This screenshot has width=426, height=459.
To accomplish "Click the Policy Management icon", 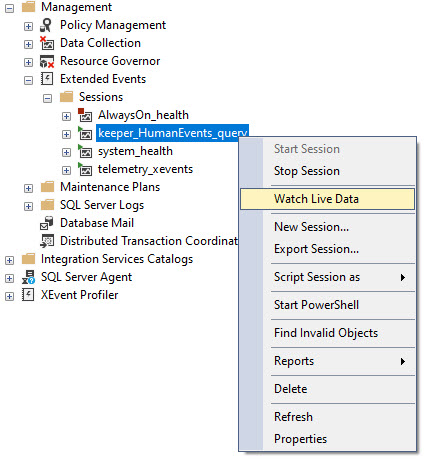I will coord(47,25).
